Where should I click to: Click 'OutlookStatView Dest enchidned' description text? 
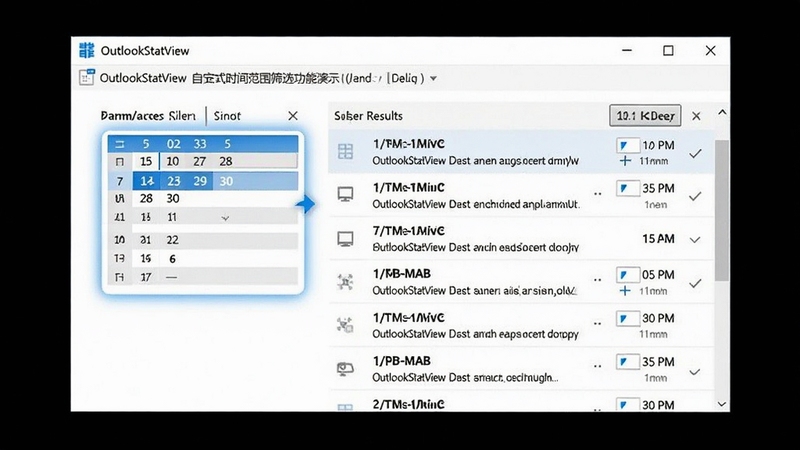coord(476,204)
